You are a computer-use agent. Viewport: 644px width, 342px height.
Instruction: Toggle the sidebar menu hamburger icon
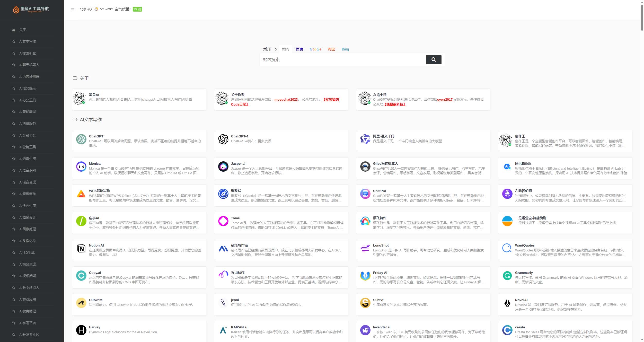pyautogui.click(x=72, y=10)
